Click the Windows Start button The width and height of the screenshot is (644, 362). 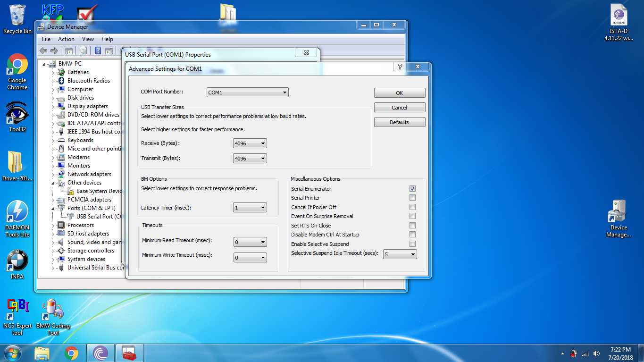13,353
